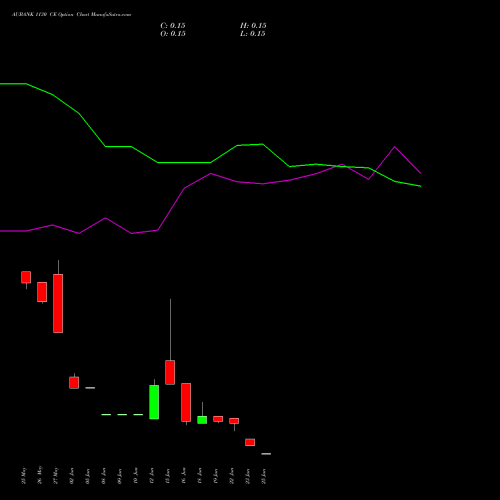500x500 pixels.
Task: Click the '02 Jun' date label
Action: [x=71, y=476]
